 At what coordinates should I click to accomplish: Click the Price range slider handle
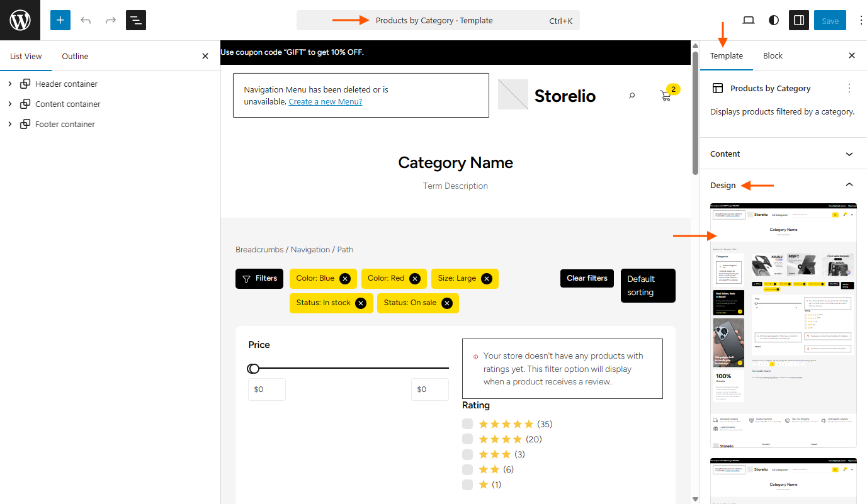253,369
